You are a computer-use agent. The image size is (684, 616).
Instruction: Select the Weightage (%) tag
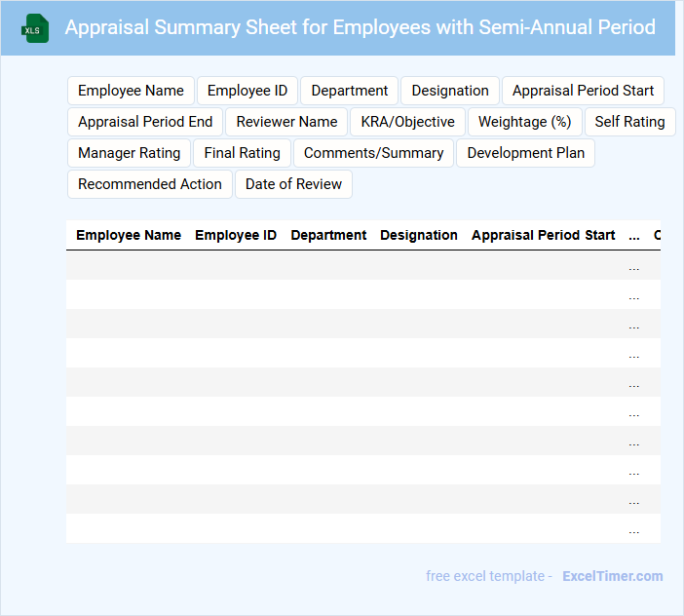[524, 122]
